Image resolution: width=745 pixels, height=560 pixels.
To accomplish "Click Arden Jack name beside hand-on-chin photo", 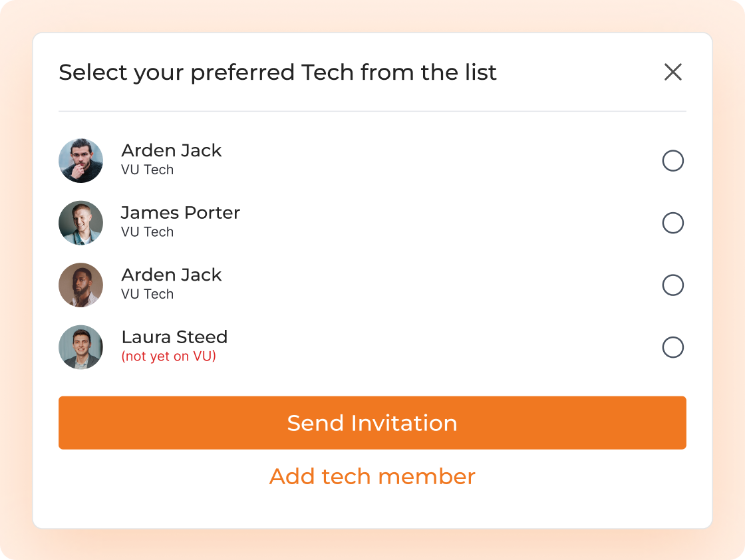I will click(x=172, y=150).
